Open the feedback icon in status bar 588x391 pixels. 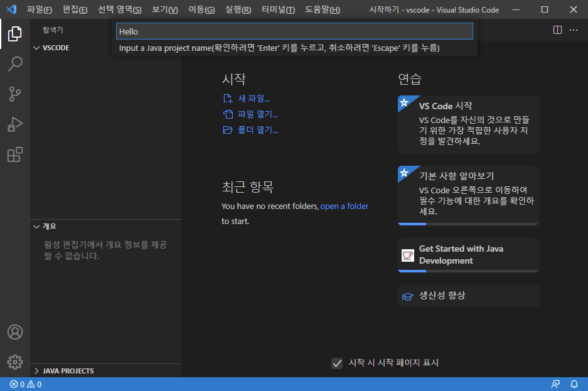[555, 384]
